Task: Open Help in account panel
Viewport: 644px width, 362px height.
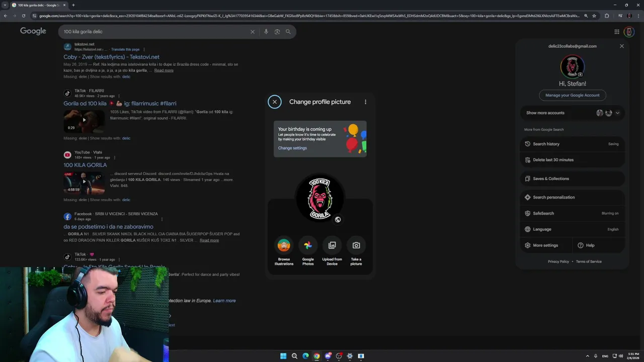Action: pos(599,245)
